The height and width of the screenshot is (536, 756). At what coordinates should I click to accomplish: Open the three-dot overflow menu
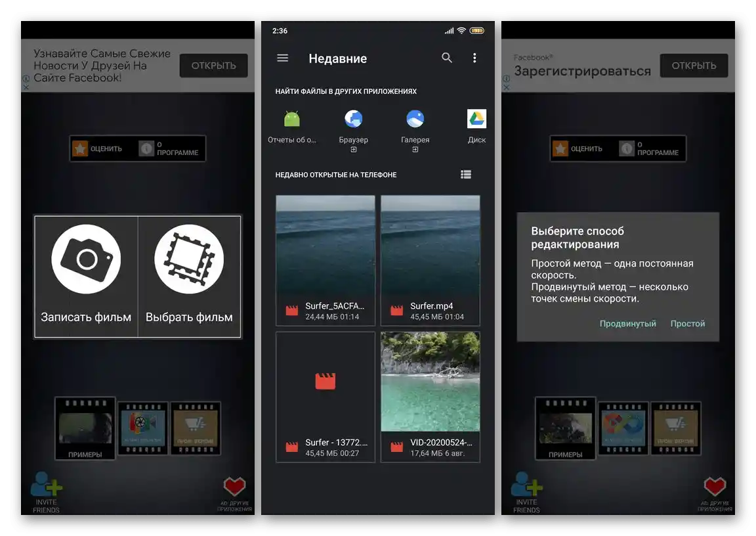click(474, 58)
